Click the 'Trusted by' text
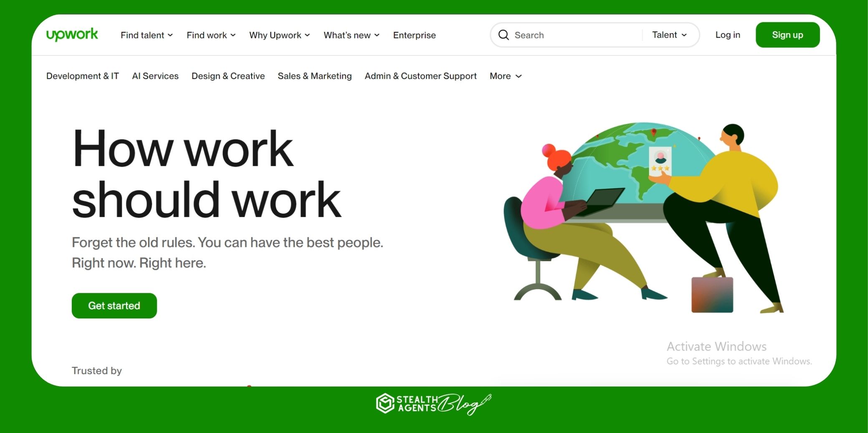Viewport: 868px width, 433px height. click(x=97, y=371)
